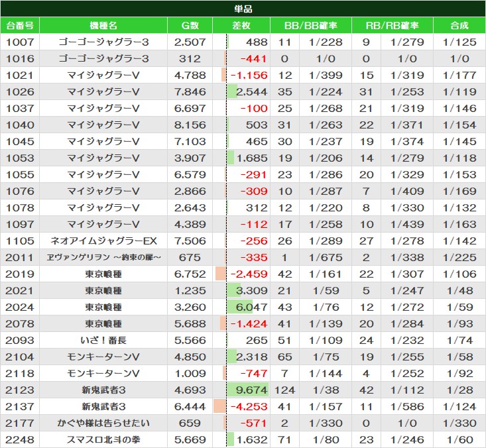The height and width of the screenshot is (448, 486).
Task: Click 差枚 value -2,459 in row 2019
Action: [249, 274]
